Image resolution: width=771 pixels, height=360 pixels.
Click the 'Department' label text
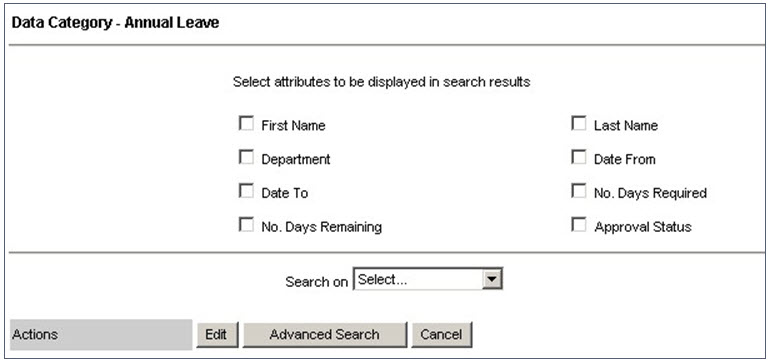[x=296, y=160]
